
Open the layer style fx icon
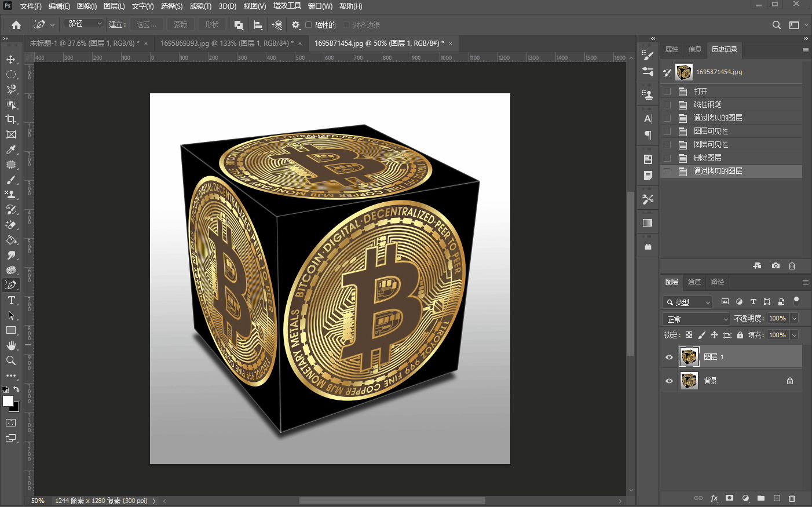tap(714, 498)
